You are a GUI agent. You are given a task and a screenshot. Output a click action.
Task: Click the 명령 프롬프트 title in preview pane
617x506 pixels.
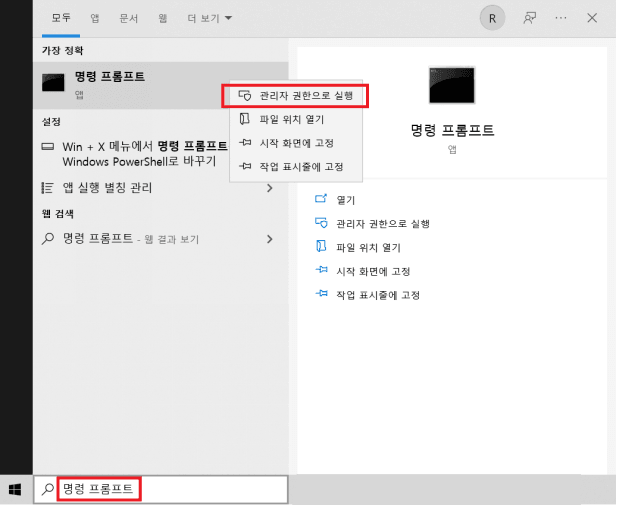point(452,129)
